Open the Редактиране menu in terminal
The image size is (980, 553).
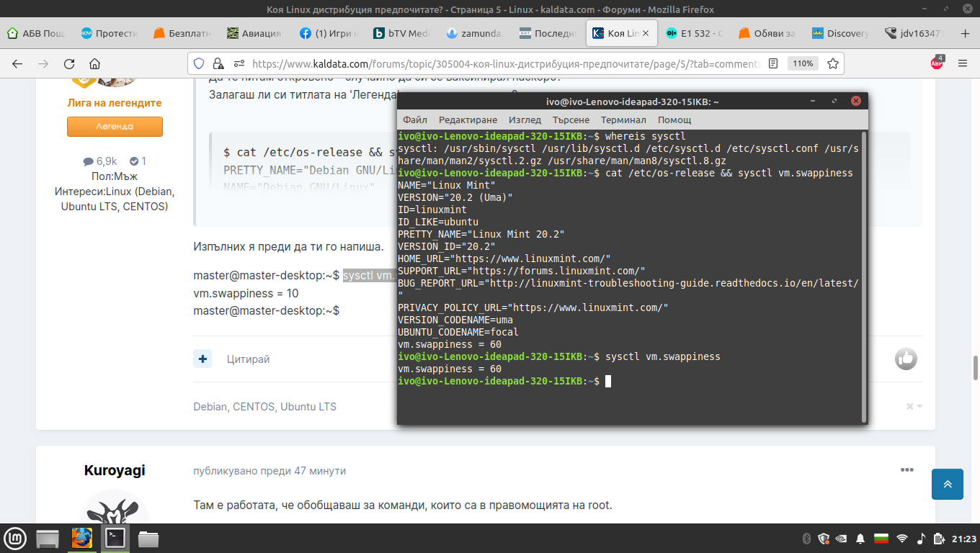tap(468, 120)
